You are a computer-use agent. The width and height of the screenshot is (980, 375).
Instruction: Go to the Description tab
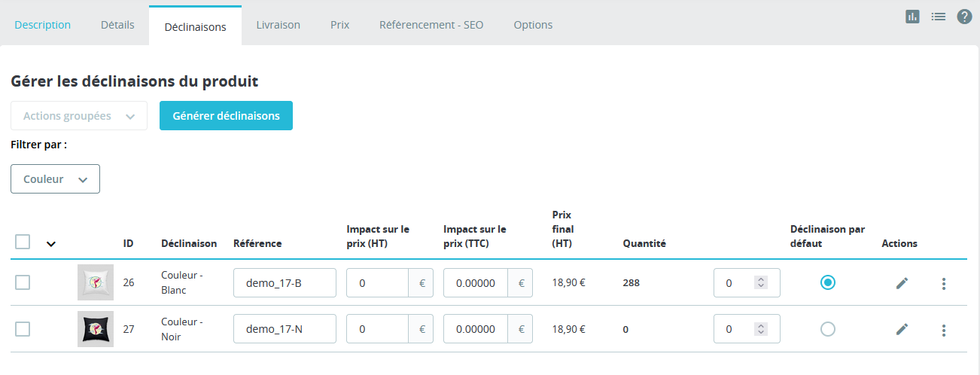coord(43,25)
